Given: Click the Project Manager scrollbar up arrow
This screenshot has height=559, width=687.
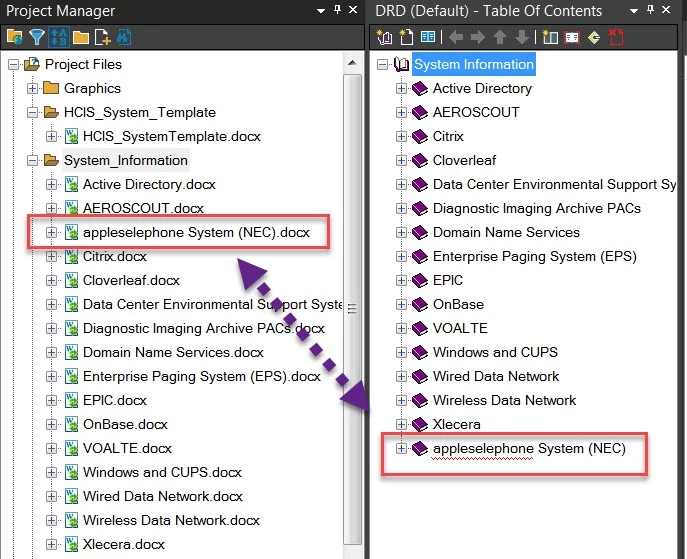Looking at the screenshot, I should tap(352, 63).
